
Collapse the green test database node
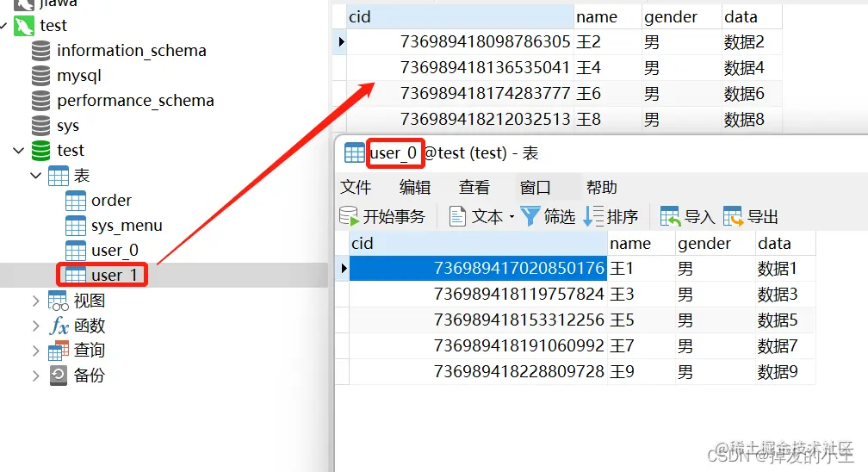(x=18, y=150)
